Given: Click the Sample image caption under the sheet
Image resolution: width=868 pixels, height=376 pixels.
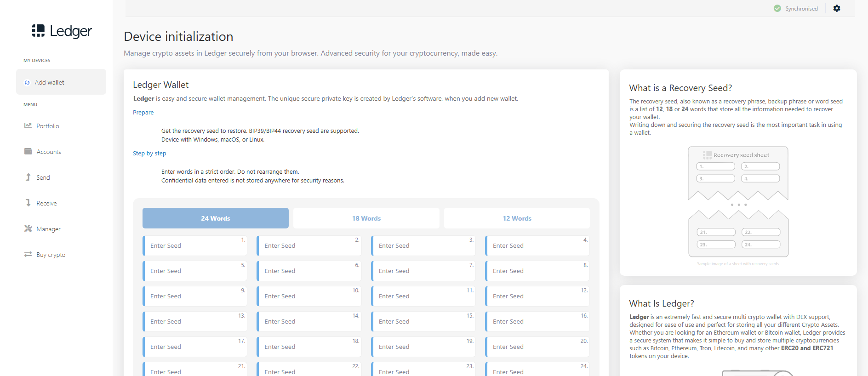Looking at the screenshot, I should [x=738, y=264].
